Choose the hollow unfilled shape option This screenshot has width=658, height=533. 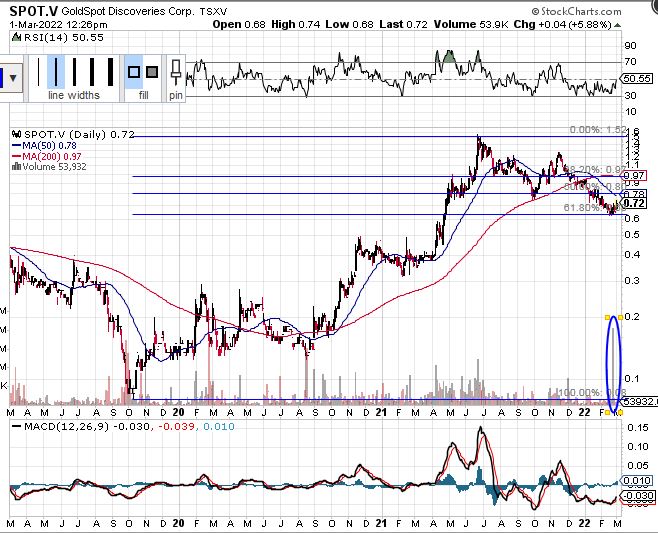tap(134, 72)
